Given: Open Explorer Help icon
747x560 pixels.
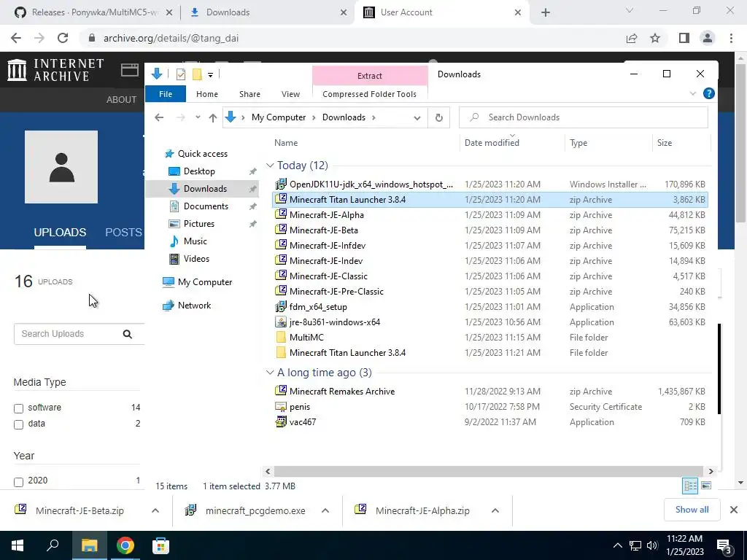Looking at the screenshot, I should (x=709, y=94).
